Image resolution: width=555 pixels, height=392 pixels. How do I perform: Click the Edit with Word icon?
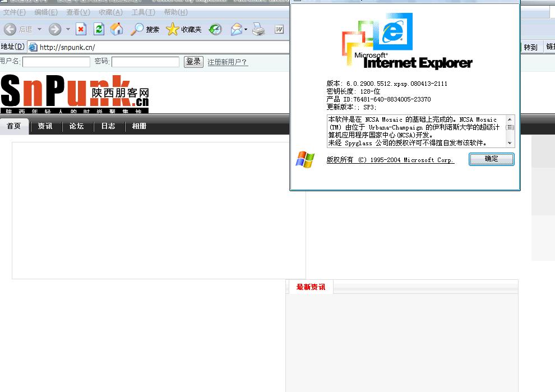(x=279, y=29)
